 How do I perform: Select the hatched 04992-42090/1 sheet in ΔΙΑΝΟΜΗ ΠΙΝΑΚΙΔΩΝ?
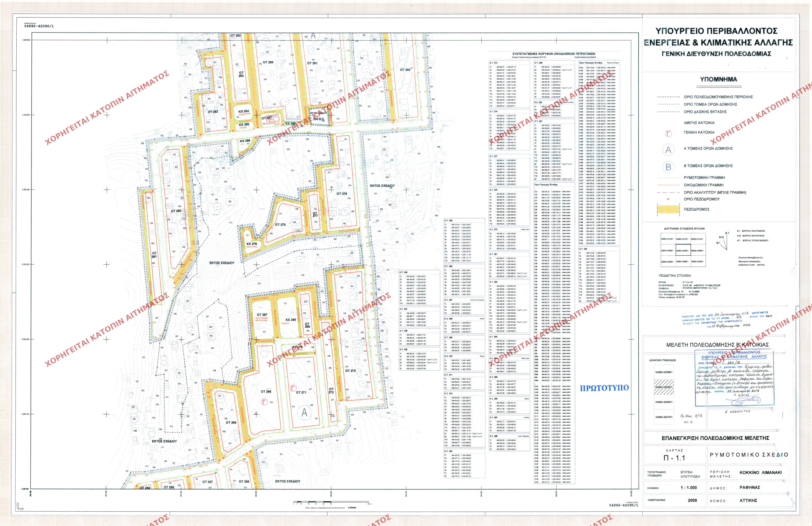pos(664,387)
